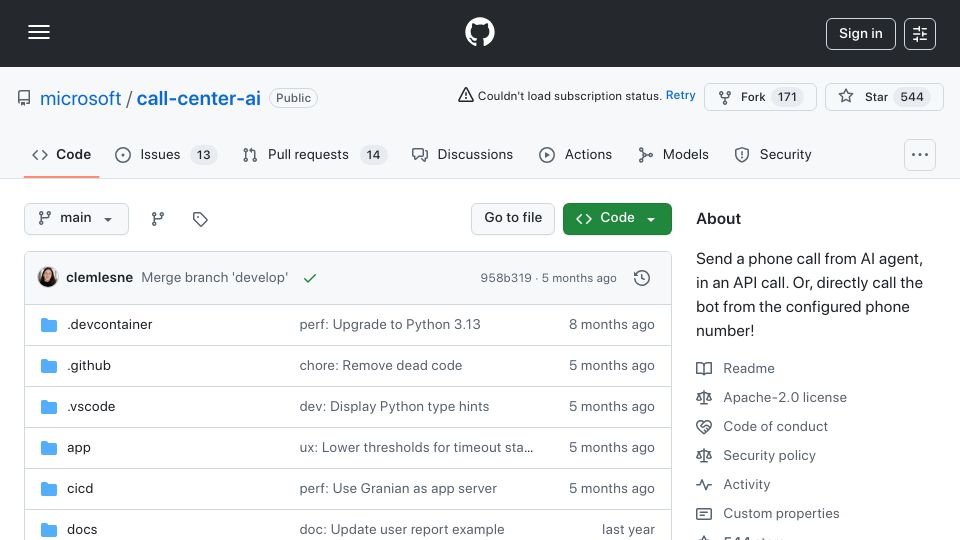Click the cicd folder icon

coord(49,489)
